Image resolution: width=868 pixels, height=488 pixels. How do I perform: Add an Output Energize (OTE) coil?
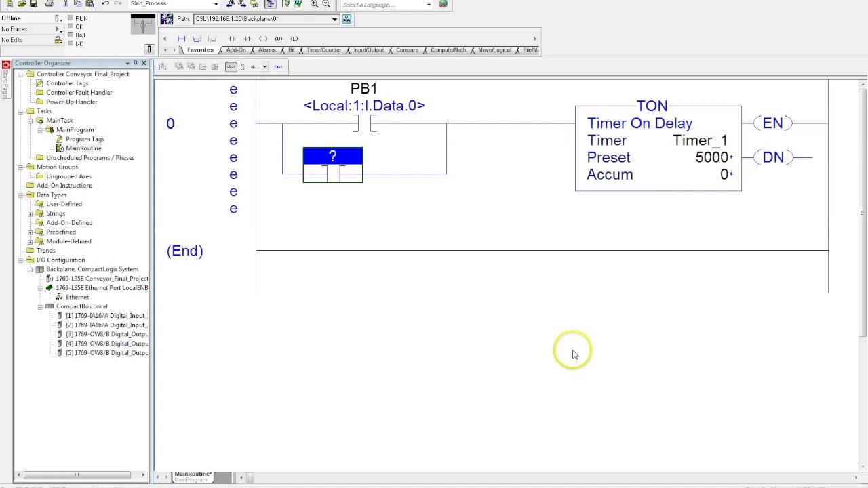(x=263, y=39)
